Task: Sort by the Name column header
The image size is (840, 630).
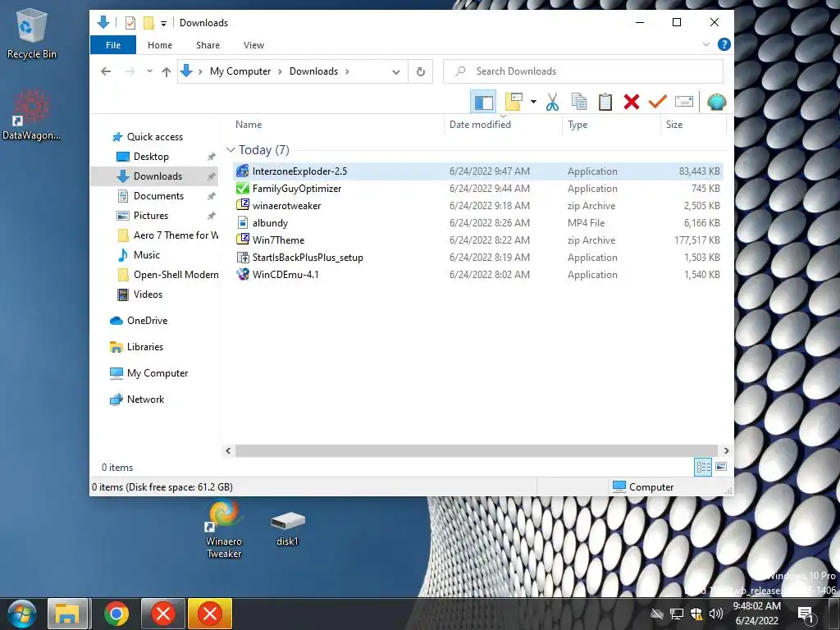Action: [249, 125]
